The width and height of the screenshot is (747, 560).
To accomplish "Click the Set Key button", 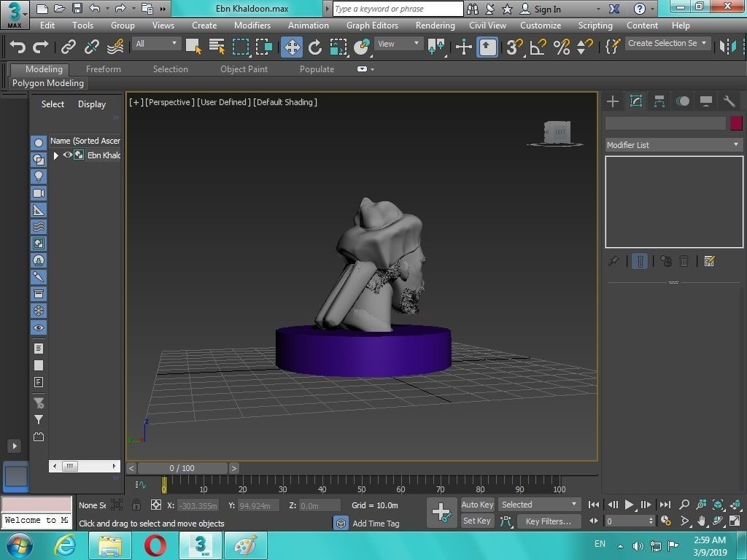I will [x=477, y=521].
